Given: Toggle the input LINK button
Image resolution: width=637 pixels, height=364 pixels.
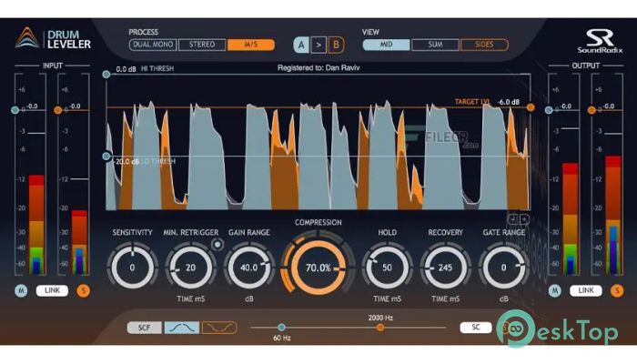Looking at the screenshot, I should [52, 290].
